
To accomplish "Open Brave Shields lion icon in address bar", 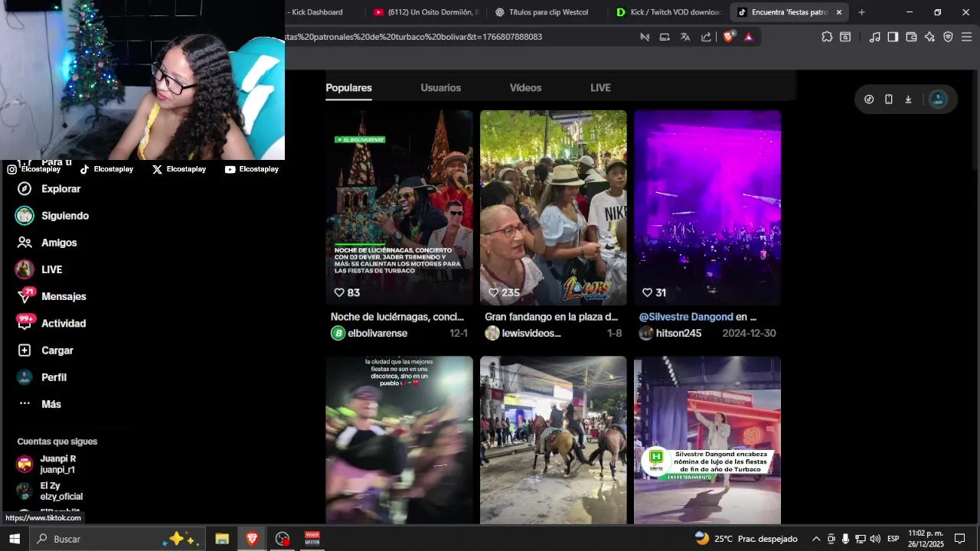I will tap(728, 37).
